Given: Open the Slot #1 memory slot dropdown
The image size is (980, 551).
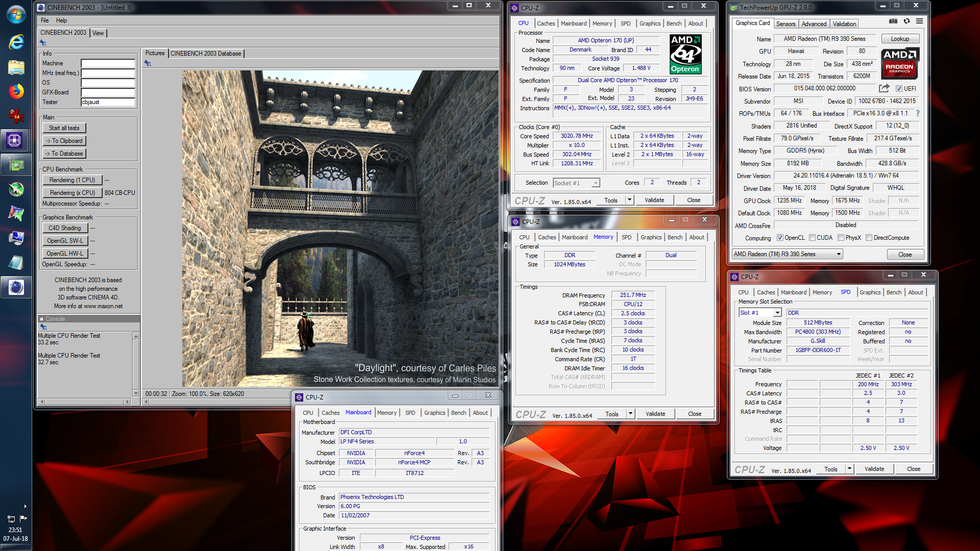Looking at the screenshot, I should (x=760, y=313).
